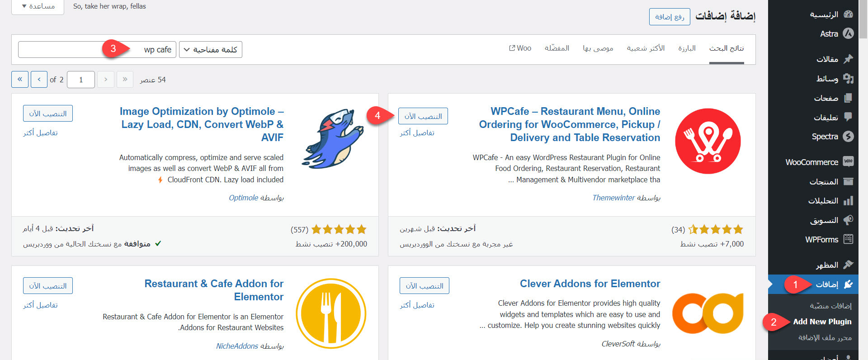Switch to the الأكثر شعبية tab
868x360 pixels.
click(645, 48)
